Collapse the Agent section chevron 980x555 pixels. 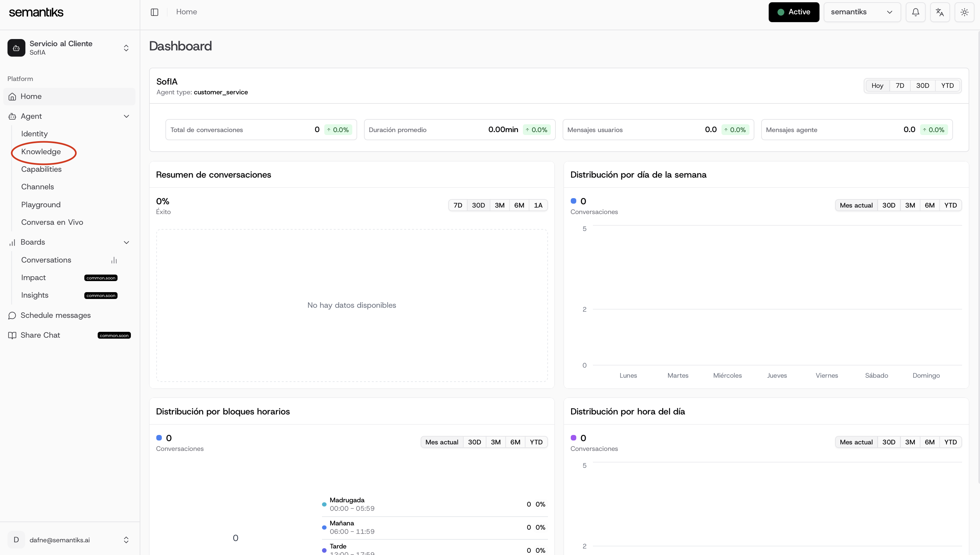pyautogui.click(x=126, y=116)
